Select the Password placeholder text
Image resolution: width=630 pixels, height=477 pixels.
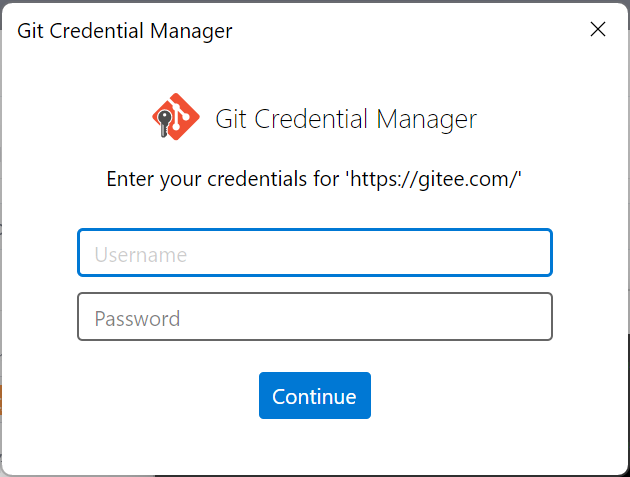coord(137,319)
